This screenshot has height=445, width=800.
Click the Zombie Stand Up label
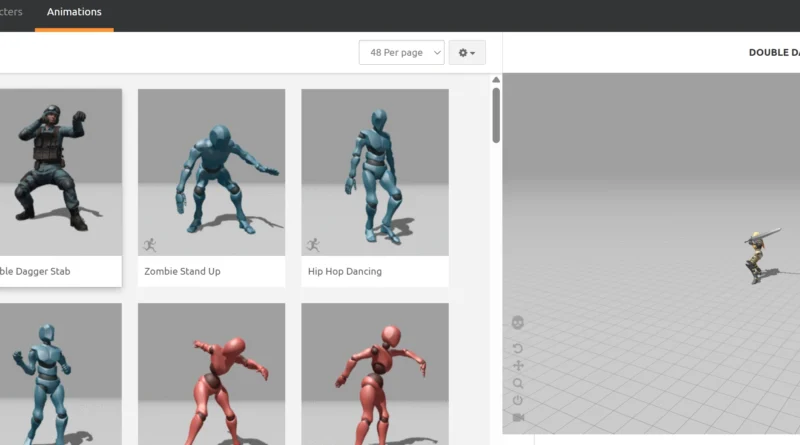tap(182, 271)
